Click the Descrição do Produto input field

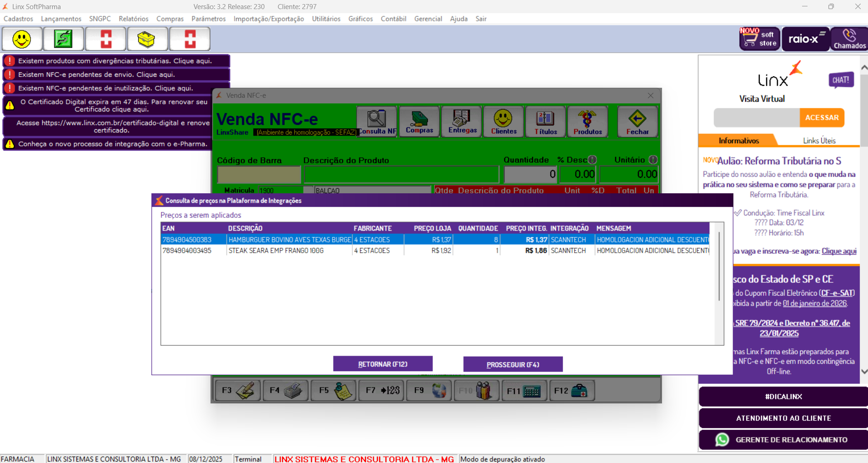pos(401,174)
